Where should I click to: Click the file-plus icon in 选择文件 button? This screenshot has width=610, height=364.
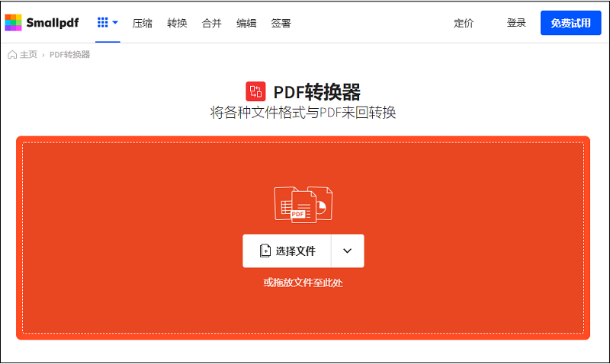(265, 251)
